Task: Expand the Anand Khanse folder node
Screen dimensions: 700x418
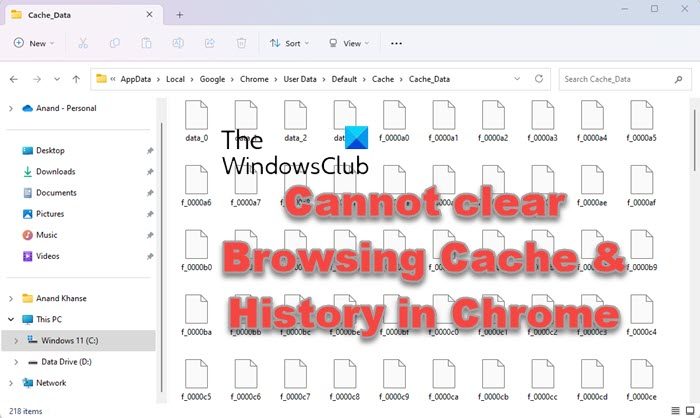Action: click(x=11, y=299)
